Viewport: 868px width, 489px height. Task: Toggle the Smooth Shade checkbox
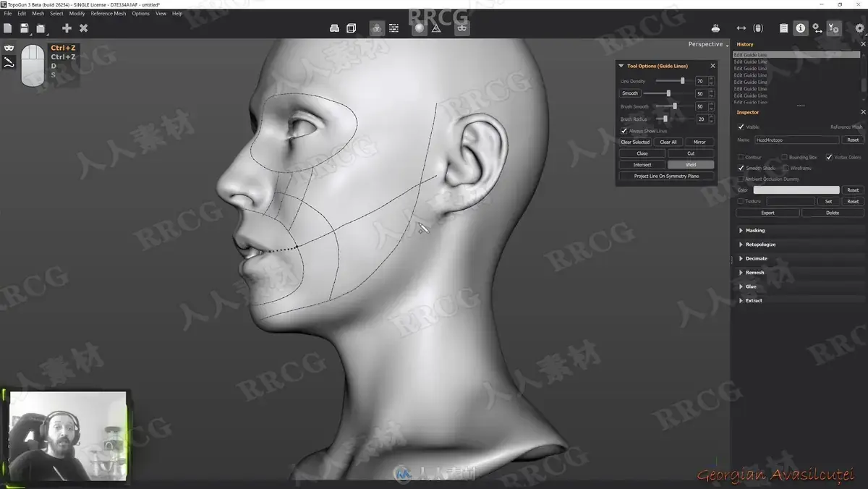741,168
